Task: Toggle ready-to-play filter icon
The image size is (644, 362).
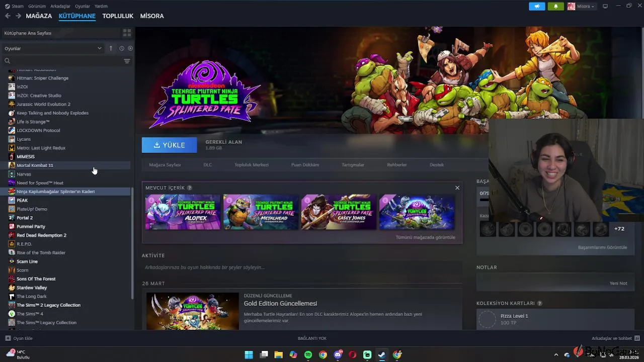Action: (130, 48)
